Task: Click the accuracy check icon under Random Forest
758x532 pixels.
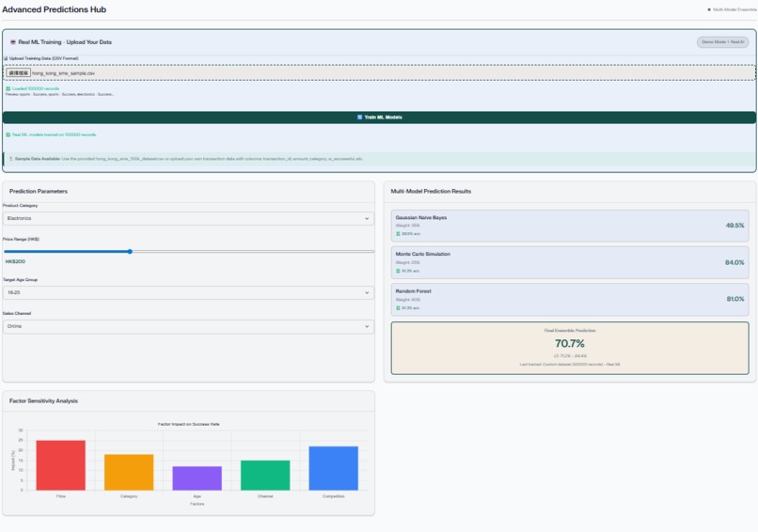Action: [399, 307]
